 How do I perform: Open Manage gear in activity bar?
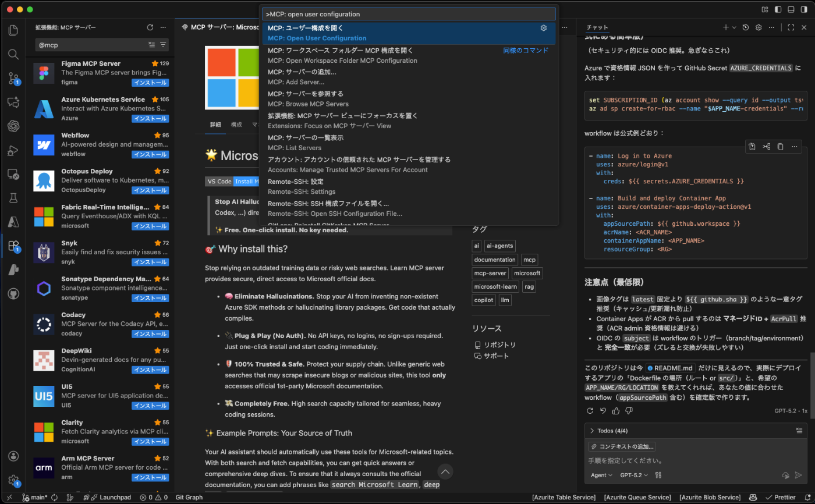pyautogui.click(x=13, y=480)
